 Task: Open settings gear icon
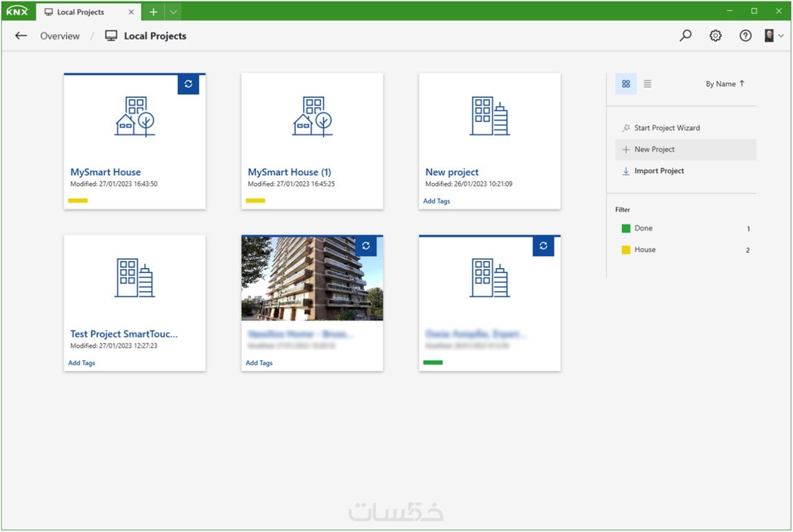tap(715, 36)
